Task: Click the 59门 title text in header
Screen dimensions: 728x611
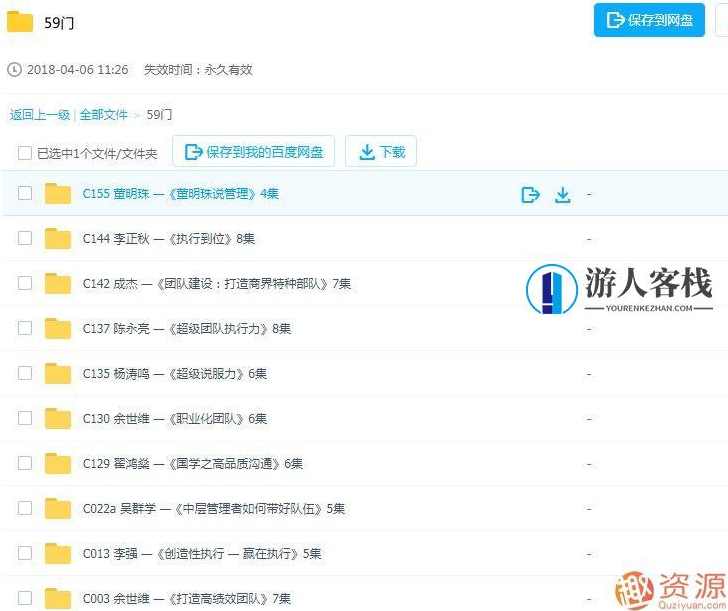Action: [x=59, y=23]
